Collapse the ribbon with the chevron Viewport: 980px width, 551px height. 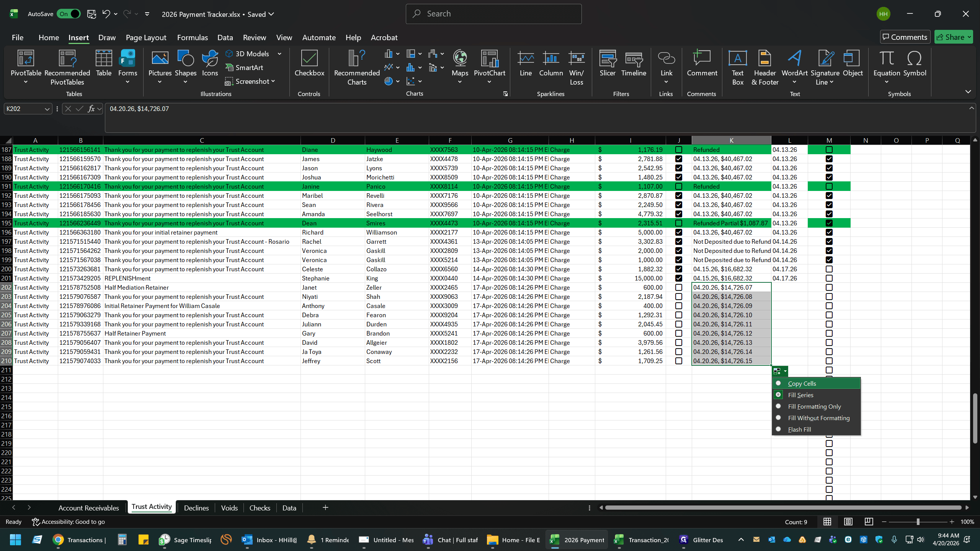pos(968,92)
